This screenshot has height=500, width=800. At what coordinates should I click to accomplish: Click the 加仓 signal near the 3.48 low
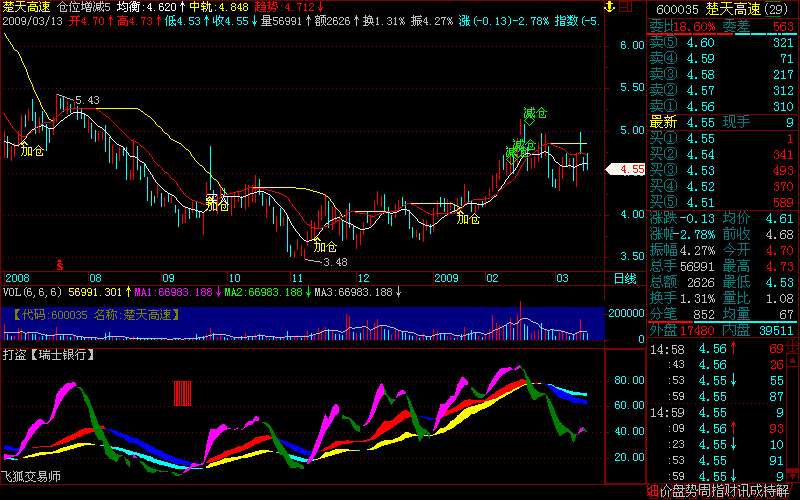click(325, 246)
